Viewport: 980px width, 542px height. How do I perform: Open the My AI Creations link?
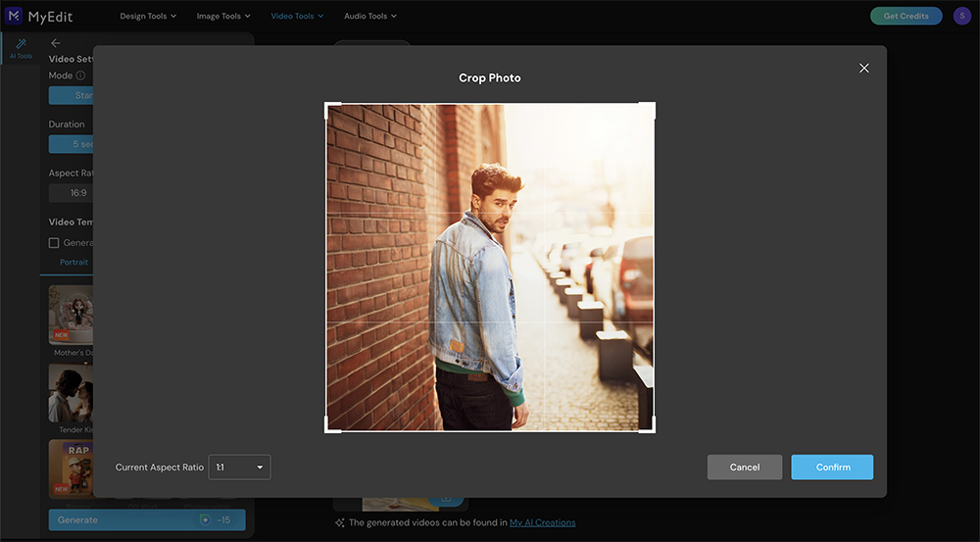[543, 522]
